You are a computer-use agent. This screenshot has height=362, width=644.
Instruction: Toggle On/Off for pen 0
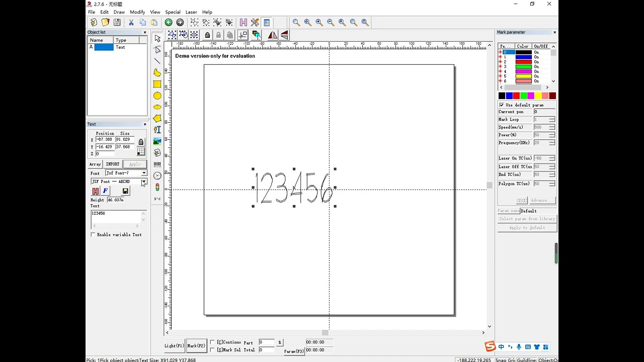[x=536, y=52]
